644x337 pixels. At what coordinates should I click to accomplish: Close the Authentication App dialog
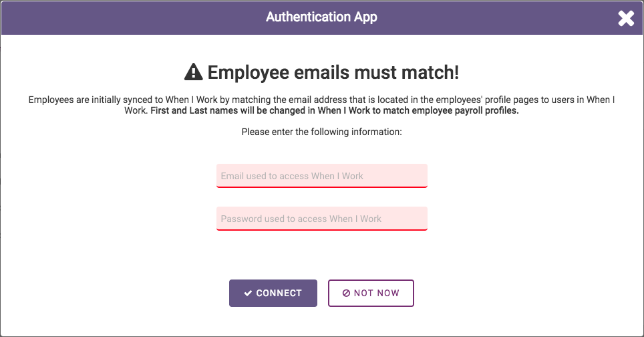point(626,18)
